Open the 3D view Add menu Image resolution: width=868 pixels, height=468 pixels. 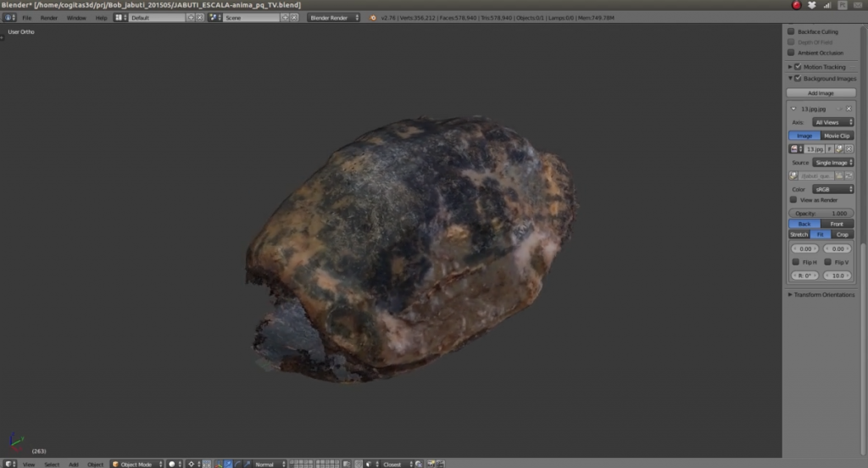(x=74, y=464)
